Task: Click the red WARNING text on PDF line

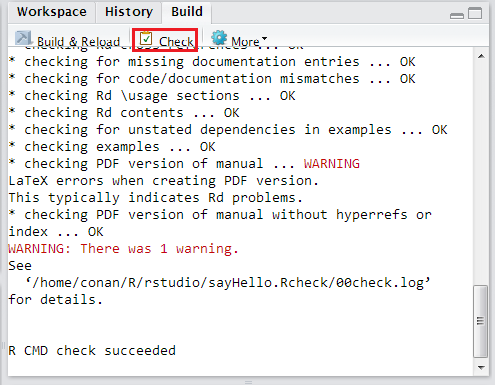Action: [332, 164]
